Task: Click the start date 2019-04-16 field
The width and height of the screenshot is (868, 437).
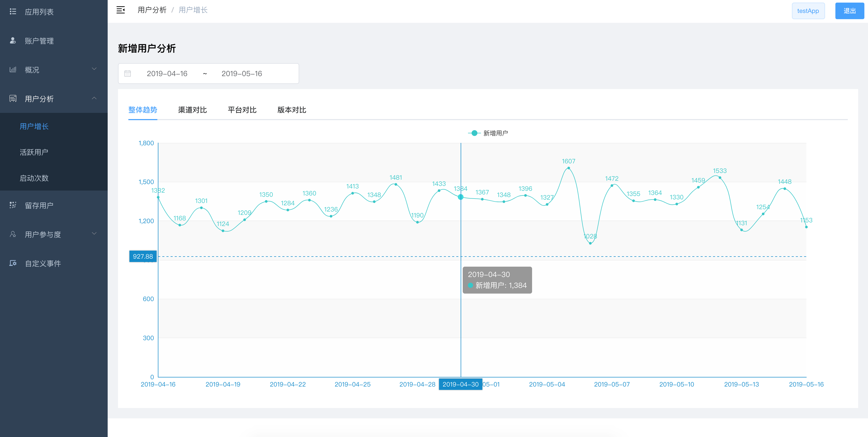Action: (x=167, y=74)
